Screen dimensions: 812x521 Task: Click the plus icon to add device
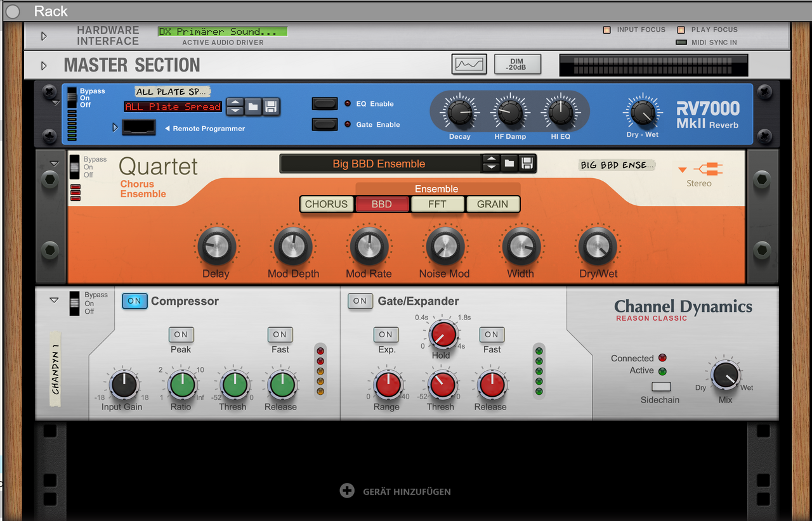(x=347, y=491)
